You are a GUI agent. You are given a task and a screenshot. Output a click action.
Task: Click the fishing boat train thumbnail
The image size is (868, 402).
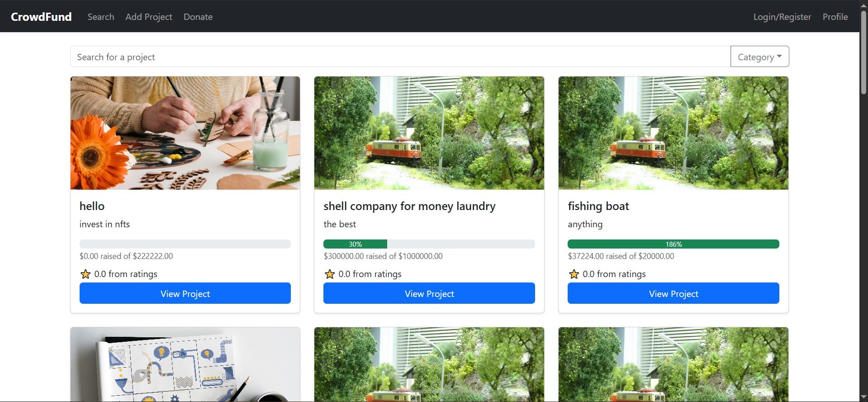(674, 133)
